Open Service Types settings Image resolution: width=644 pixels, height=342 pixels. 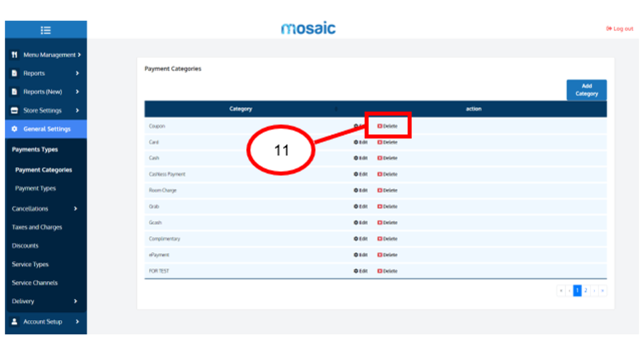point(30,264)
